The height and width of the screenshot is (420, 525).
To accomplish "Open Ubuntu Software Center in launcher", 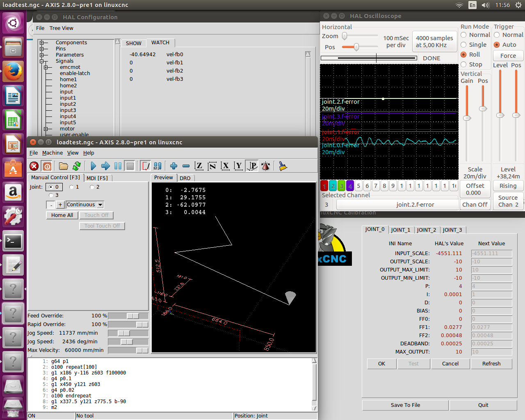I will [13, 168].
